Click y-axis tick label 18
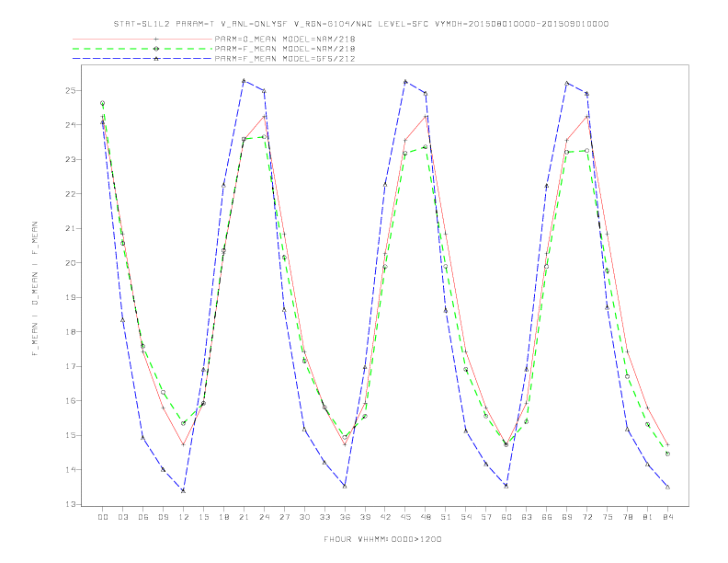This screenshot has height=563, width=728. (71, 332)
